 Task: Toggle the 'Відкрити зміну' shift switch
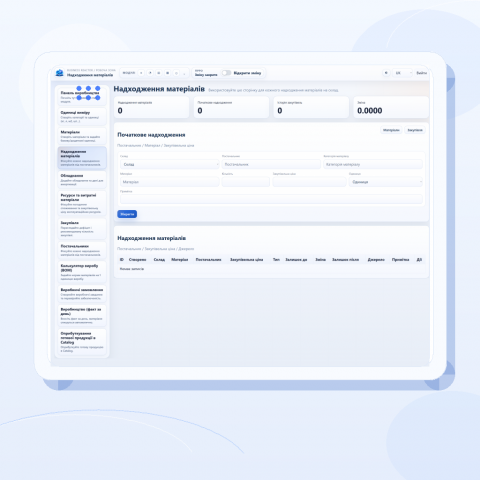(x=226, y=73)
